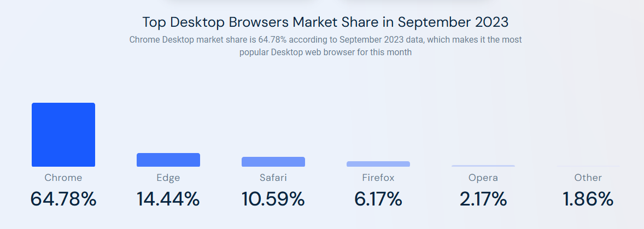Screen dimensions: 644x229
Task: Select the Firefox browser label
Action: [x=378, y=178]
